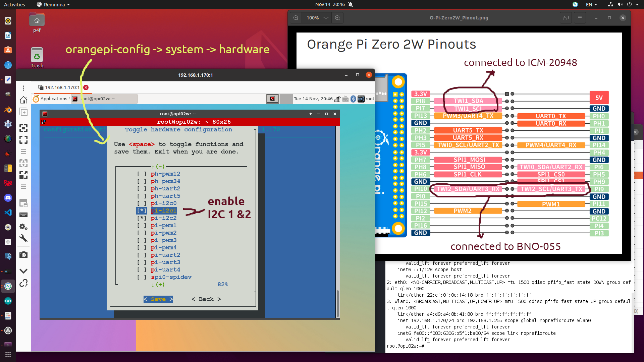Click the pi-uart3 entry label

click(166, 262)
